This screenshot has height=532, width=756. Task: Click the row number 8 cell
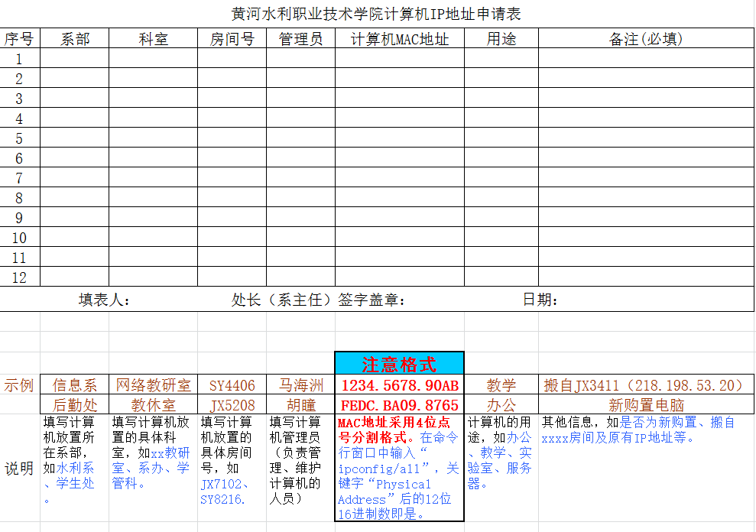[20, 198]
